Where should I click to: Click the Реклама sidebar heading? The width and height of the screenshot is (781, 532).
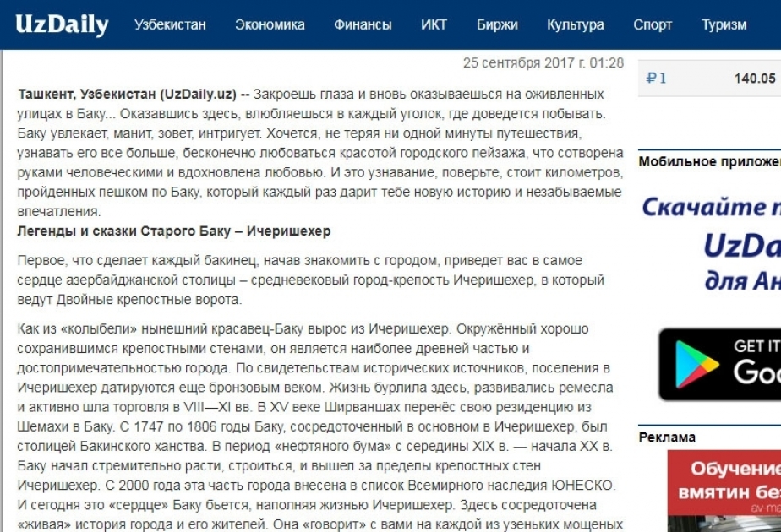667,437
